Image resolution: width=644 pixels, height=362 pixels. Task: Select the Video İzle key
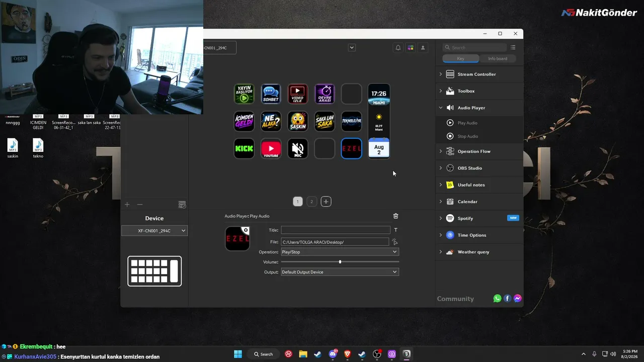pyautogui.click(x=298, y=94)
